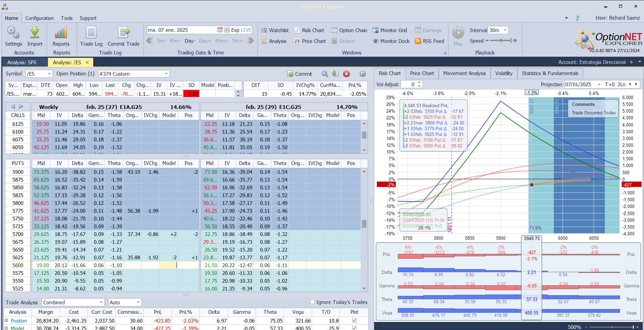Open the Support ribbon tab

88,18
